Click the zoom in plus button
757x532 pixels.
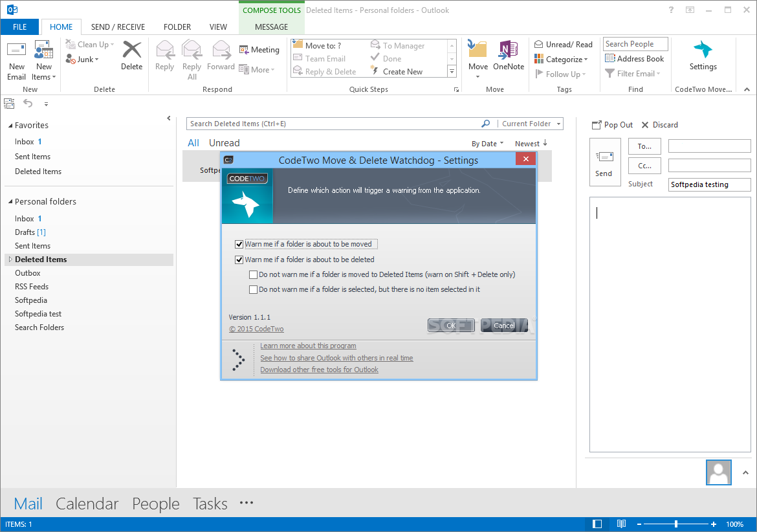pyautogui.click(x=714, y=524)
